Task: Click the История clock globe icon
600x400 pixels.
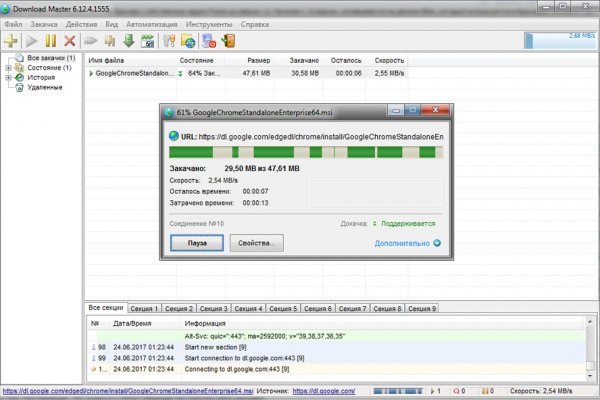Action: 19,77
